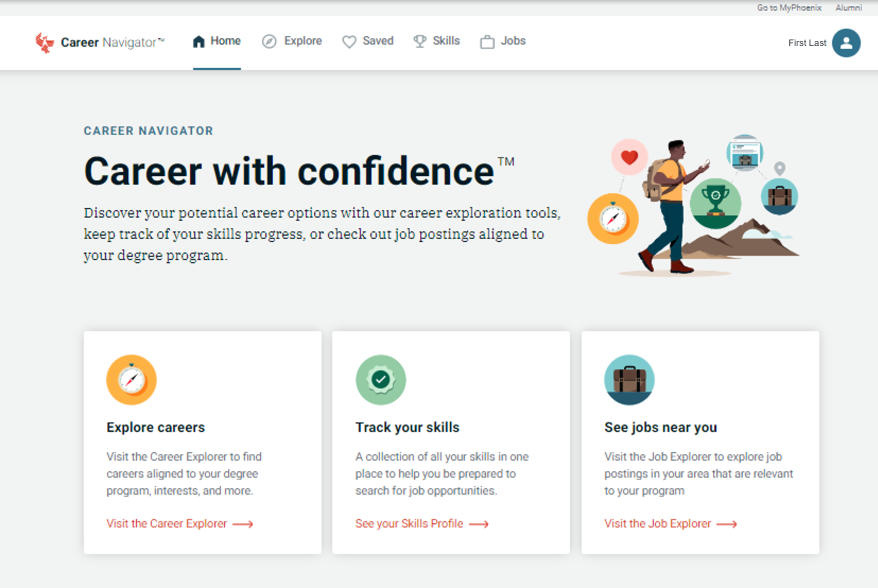Switch to the Home tab
This screenshot has height=588, width=878.
coord(216,41)
